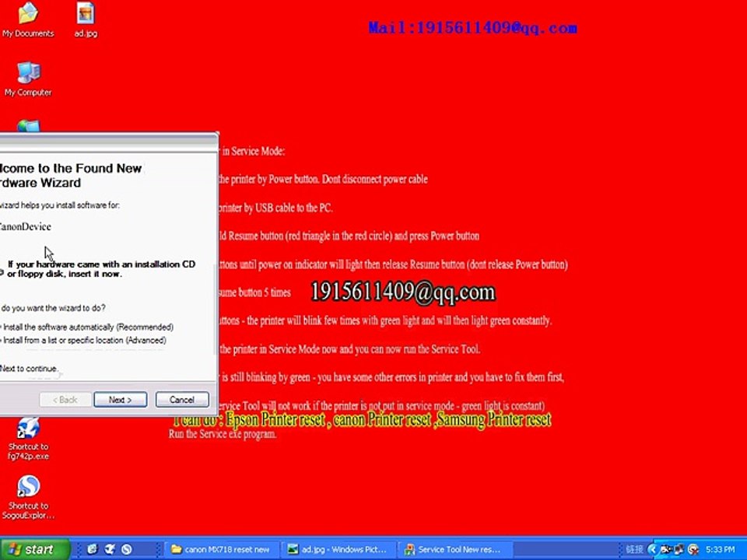
Task: Click the Cancel button in wizard
Action: [182, 400]
